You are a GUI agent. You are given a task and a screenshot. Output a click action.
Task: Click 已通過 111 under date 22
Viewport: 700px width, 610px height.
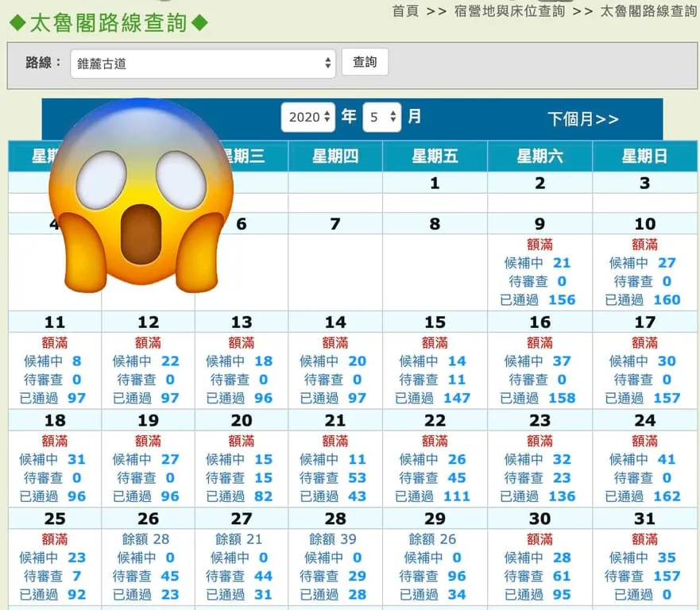(x=432, y=496)
